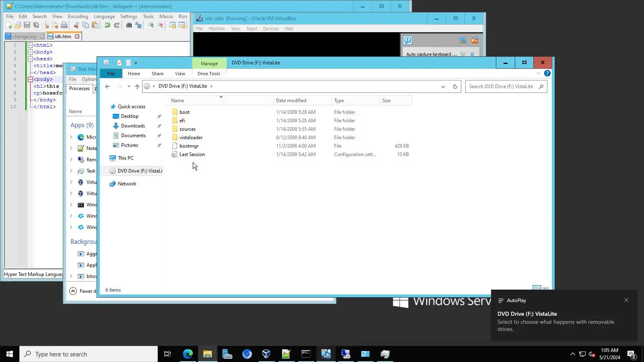Expand the File Explorer ribbon with chevron

tap(539, 73)
